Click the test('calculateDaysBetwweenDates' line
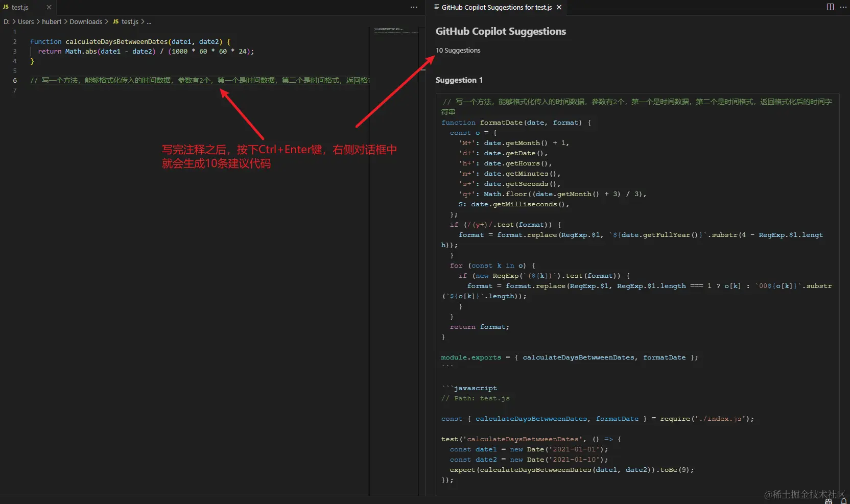This screenshot has width=850, height=504. [531, 439]
